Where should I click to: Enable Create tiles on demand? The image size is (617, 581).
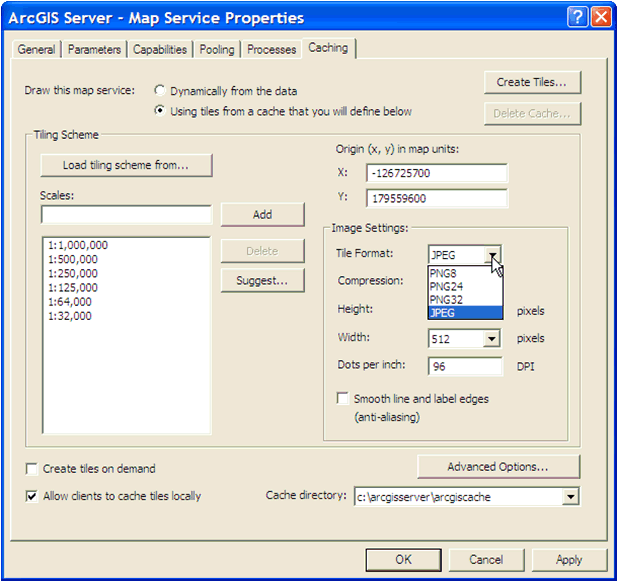coord(31,469)
